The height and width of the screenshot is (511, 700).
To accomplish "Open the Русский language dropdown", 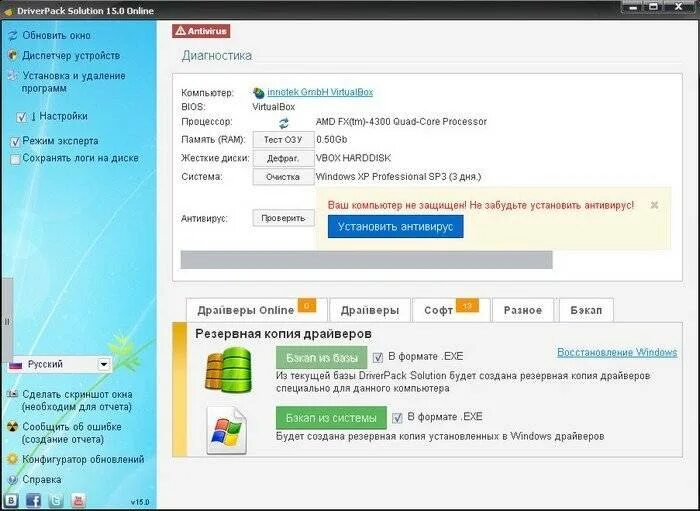I will (104, 365).
